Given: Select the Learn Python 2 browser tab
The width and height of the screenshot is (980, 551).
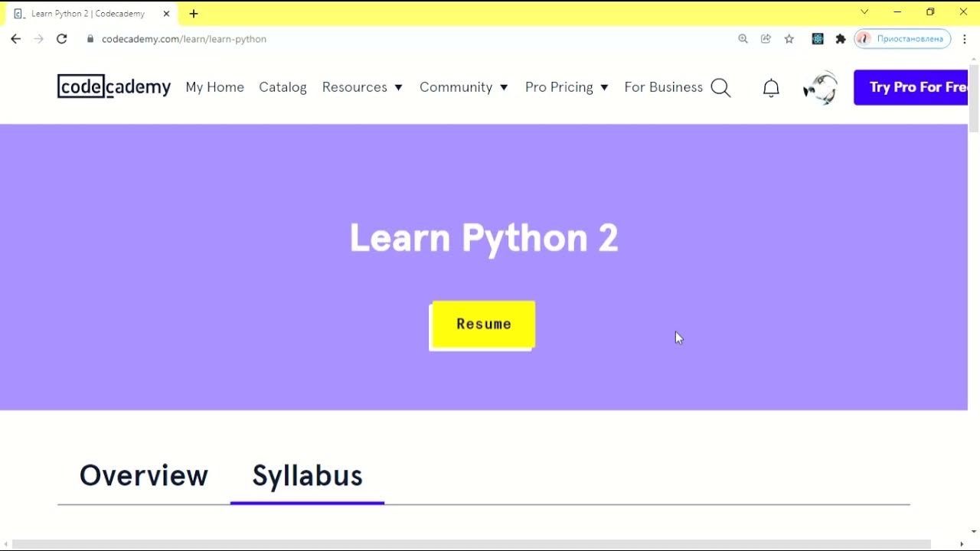Looking at the screenshot, I should [x=92, y=14].
